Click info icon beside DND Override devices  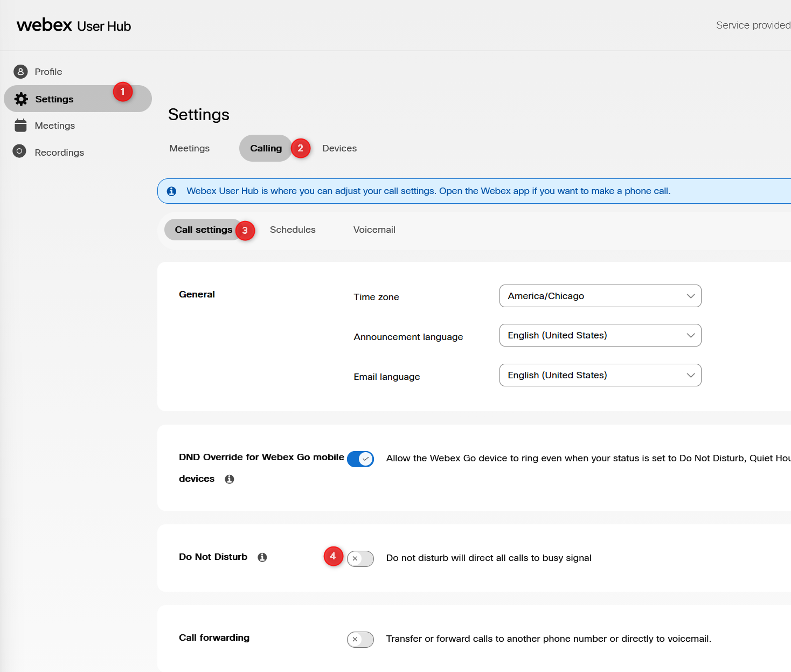point(230,479)
